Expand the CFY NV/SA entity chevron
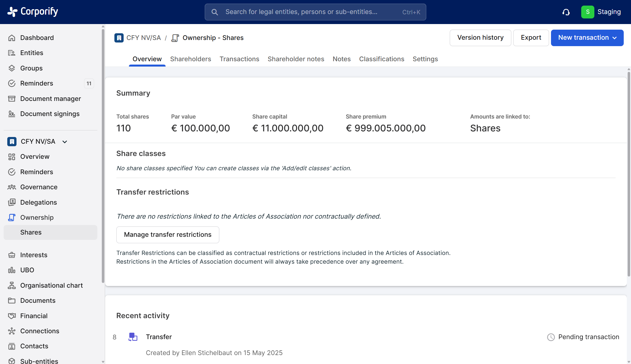This screenshot has width=631, height=364. pyautogui.click(x=65, y=142)
